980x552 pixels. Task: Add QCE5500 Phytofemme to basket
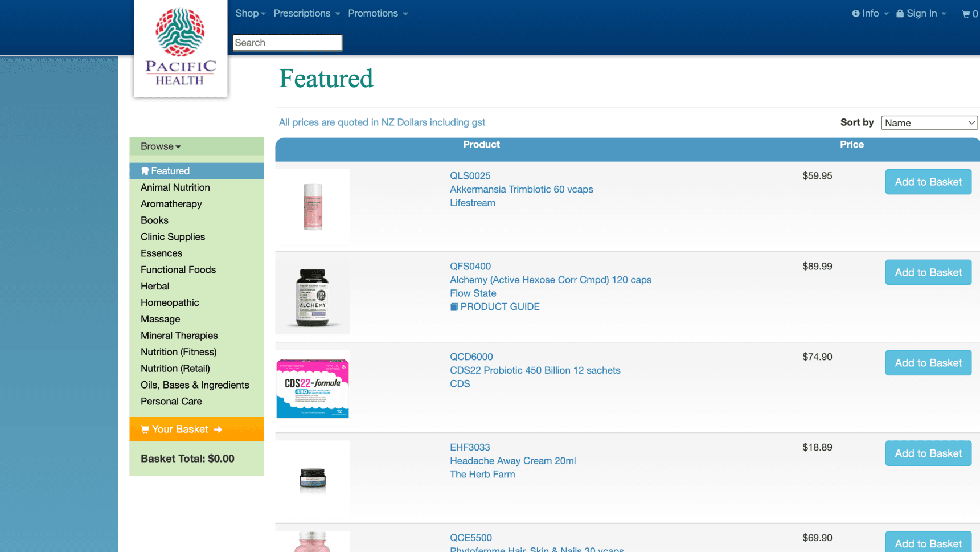tap(928, 543)
